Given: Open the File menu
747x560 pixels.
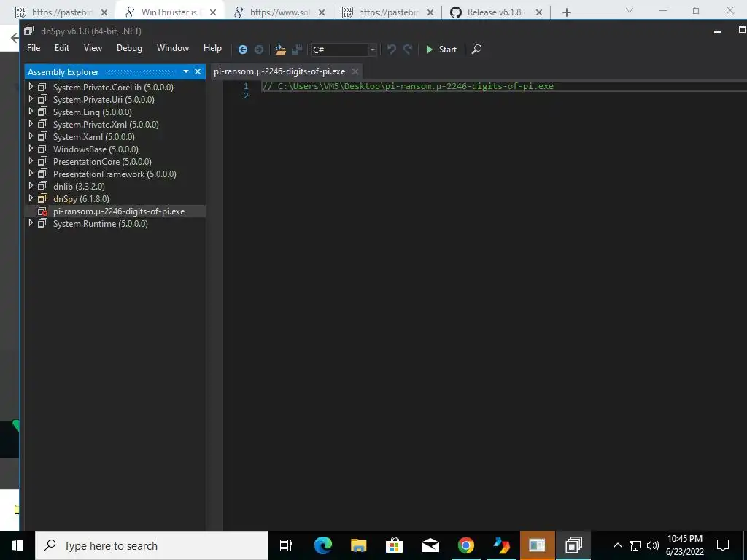Looking at the screenshot, I should [34, 48].
